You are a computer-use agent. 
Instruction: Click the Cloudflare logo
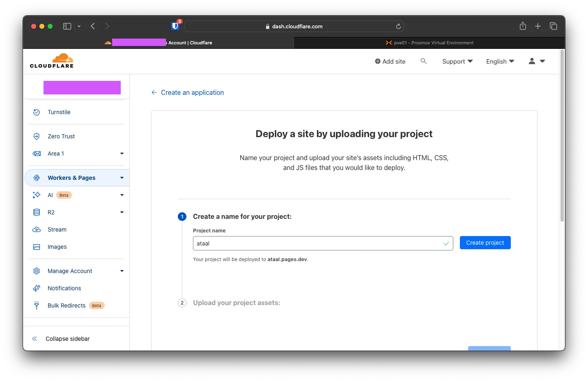(x=52, y=61)
